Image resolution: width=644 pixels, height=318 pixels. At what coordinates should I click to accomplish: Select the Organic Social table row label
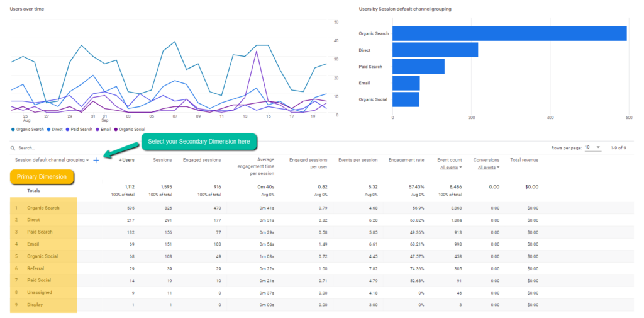tap(42, 256)
